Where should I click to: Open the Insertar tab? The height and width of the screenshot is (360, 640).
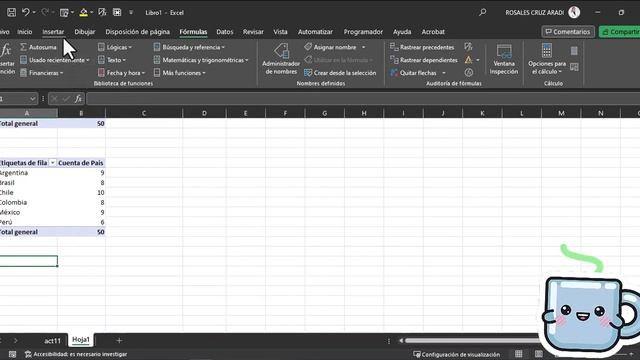[53, 32]
